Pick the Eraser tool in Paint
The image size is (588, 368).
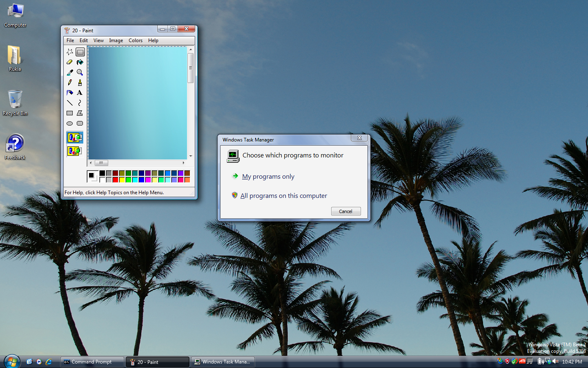point(70,62)
